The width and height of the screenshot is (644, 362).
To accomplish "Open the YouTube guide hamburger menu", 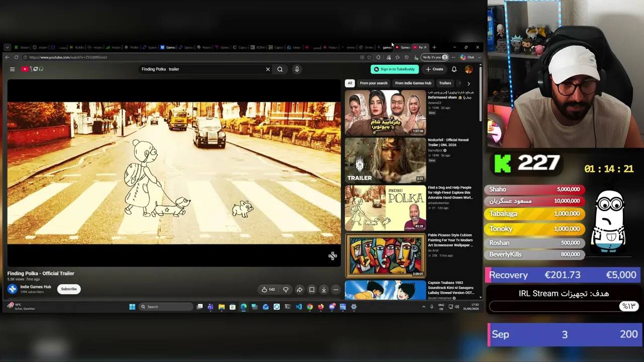I will [12, 69].
